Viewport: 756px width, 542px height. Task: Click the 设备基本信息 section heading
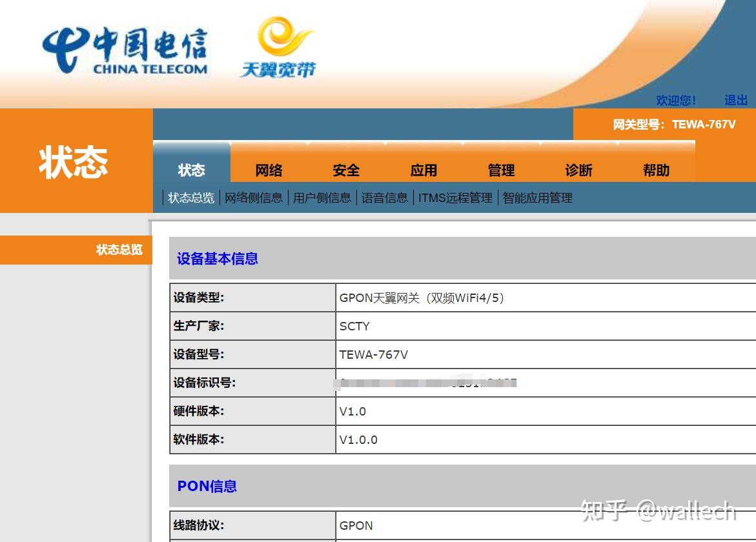217,259
